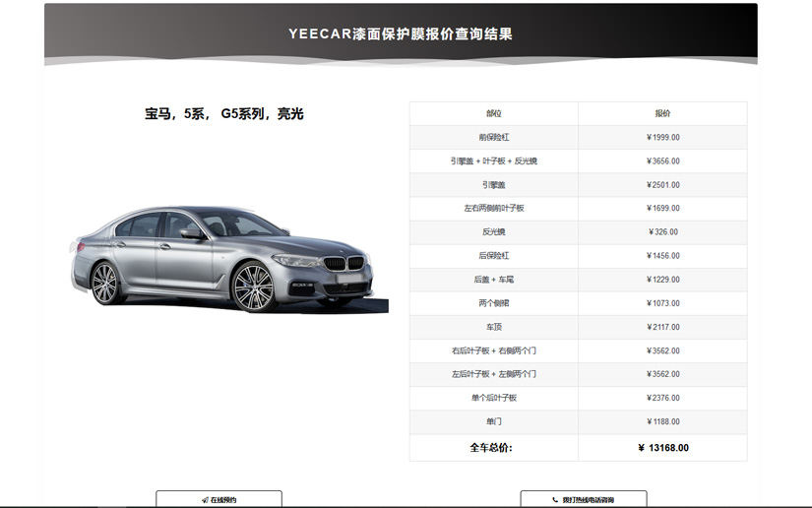Select the 宝马，5系，G5系列，亮光 heading
Screen dimensions: 812x508
(x=224, y=113)
